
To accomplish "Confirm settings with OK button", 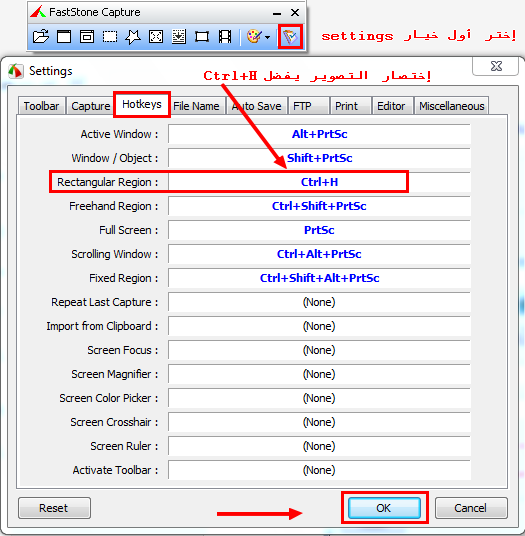I will (x=384, y=508).
